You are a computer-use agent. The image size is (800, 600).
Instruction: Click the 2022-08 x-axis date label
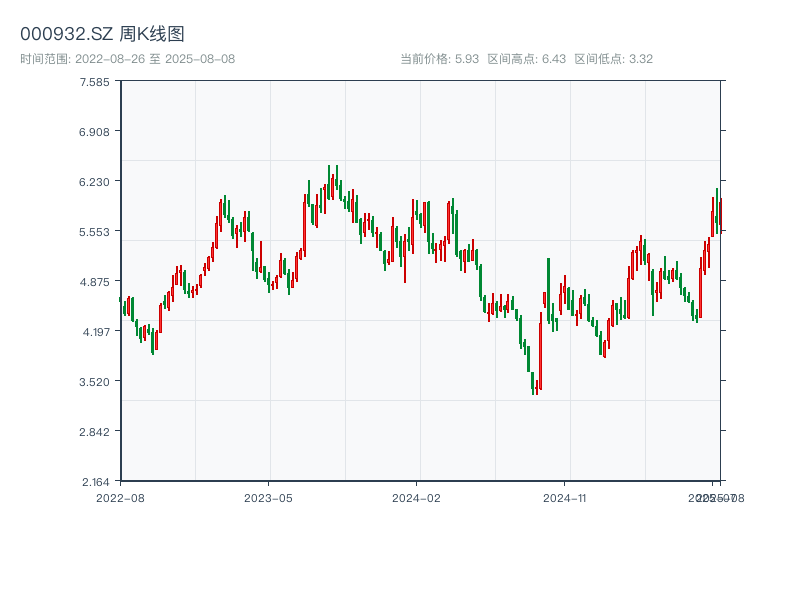tap(120, 497)
